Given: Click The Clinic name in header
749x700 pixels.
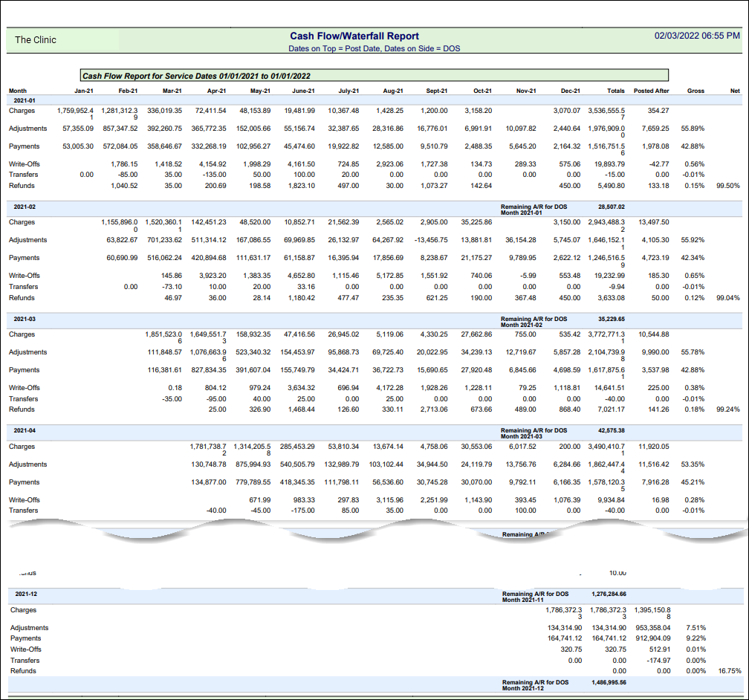Looking at the screenshot, I should click(36, 39).
